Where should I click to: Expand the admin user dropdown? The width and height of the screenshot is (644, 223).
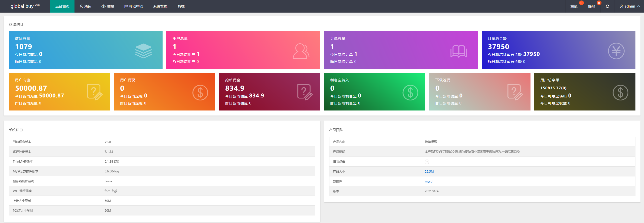pos(630,6)
